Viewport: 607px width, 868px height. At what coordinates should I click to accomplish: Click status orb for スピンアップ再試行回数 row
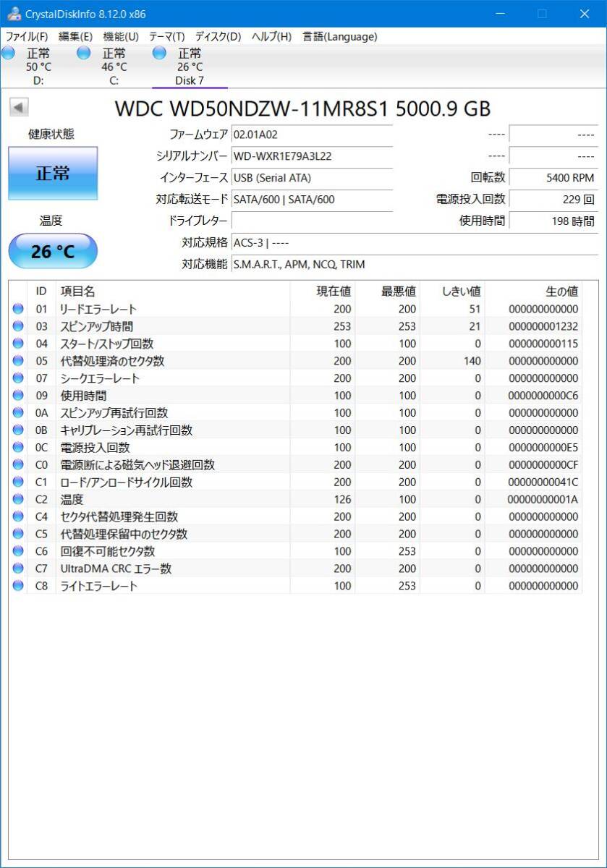(18, 413)
